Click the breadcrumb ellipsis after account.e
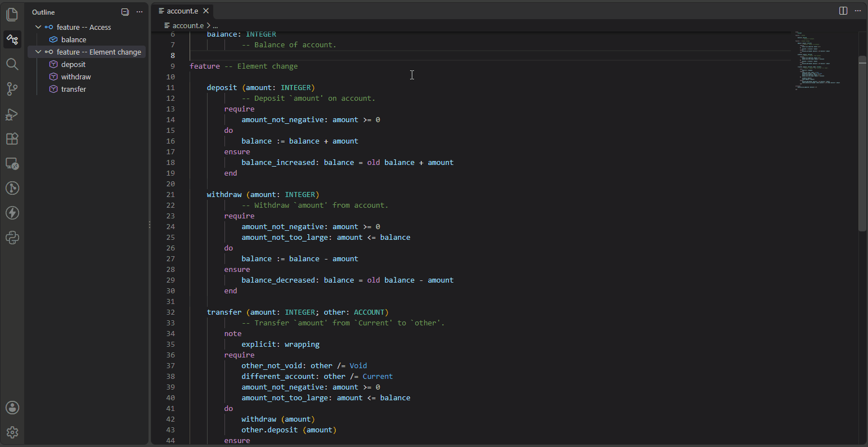The width and height of the screenshot is (868, 447). [215, 25]
